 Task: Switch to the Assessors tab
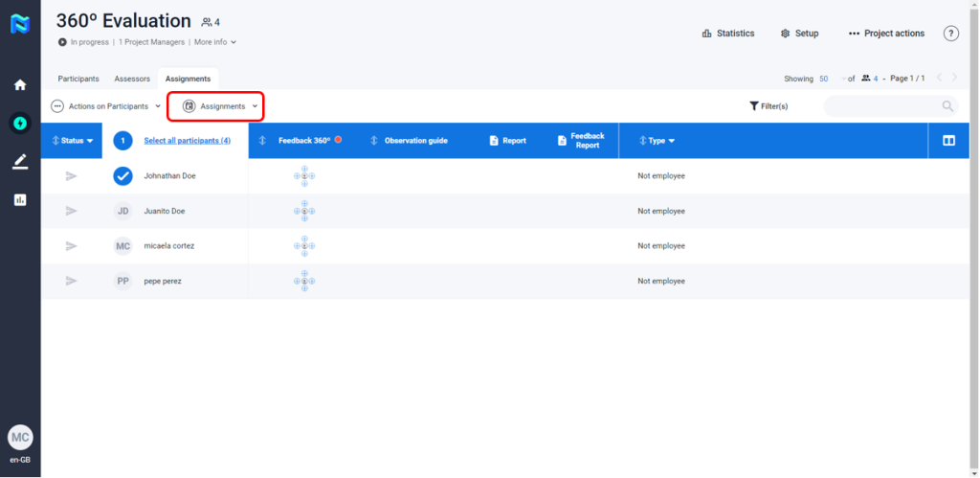tap(132, 79)
